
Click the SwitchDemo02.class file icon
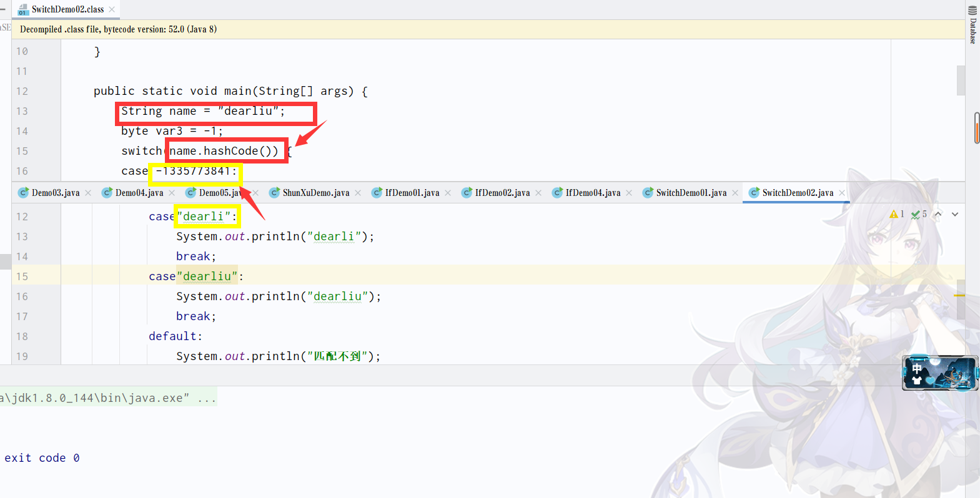[x=23, y=9]
